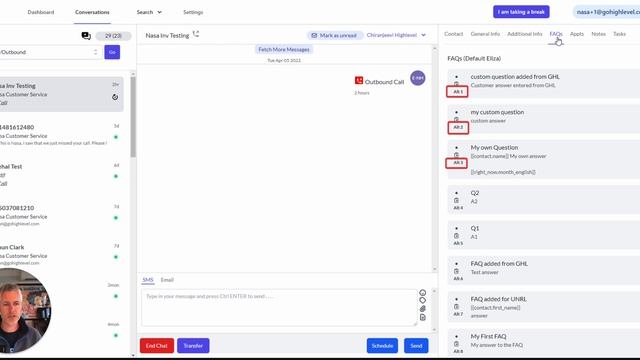The width and height of the screenshot is (640, 360).
Task: Expand the Chiranjeevi Highlevel assignee dropdown
Action: pos(396,35)
